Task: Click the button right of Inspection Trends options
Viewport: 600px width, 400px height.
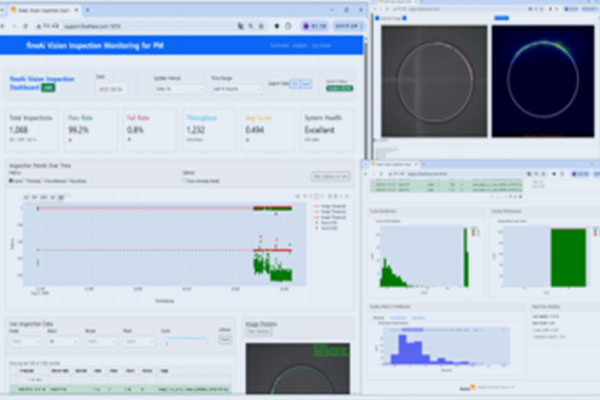Action: [x=330, y=176]
